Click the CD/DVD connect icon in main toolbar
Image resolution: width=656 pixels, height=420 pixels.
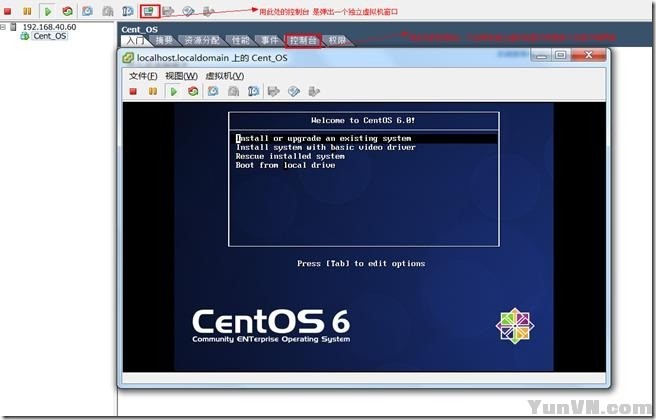click(x=188, y=11)
